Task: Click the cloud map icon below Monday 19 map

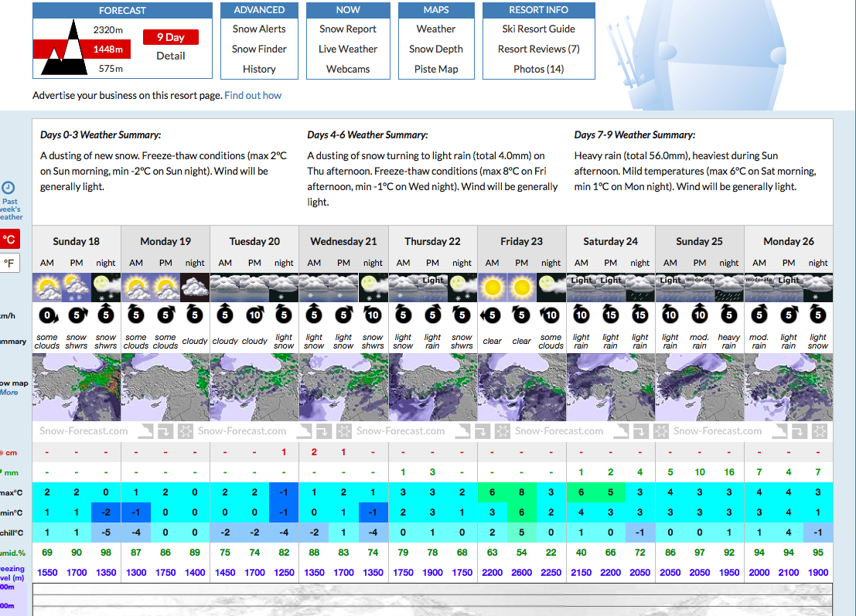Action: click(145, 431)
